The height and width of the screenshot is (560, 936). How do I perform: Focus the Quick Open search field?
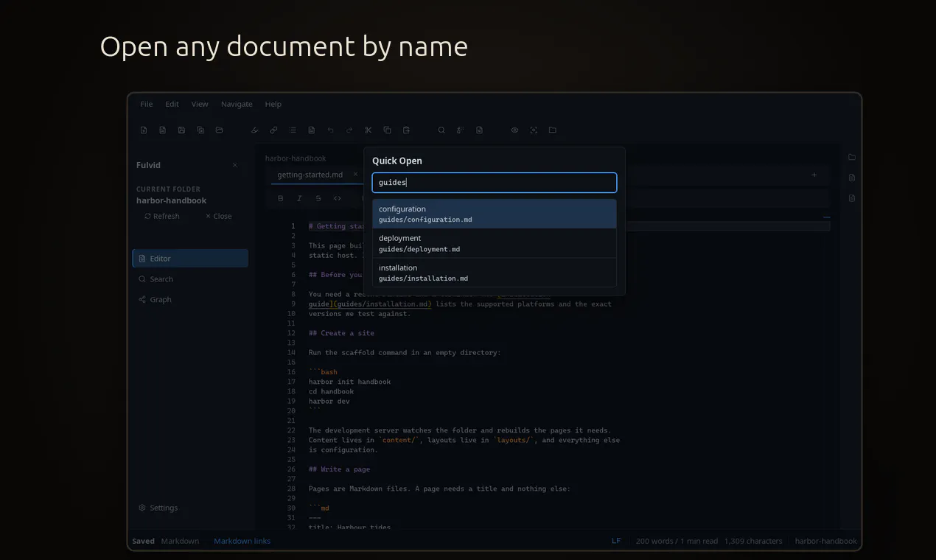click(x=494, y=183)
